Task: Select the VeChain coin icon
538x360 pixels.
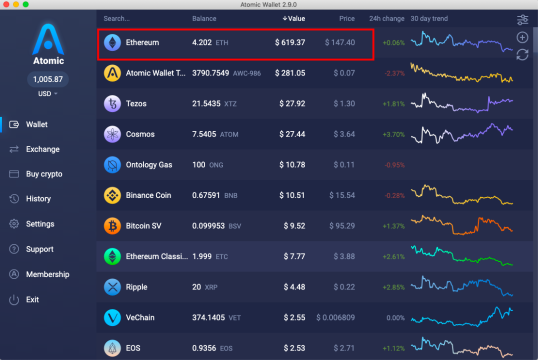Action: click(112, 317)
